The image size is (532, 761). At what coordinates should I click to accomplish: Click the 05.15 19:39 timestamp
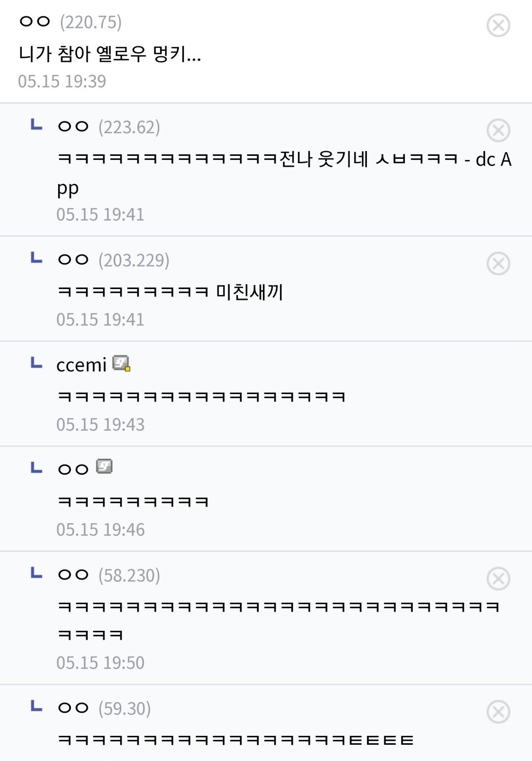click(x=62, y=81)
